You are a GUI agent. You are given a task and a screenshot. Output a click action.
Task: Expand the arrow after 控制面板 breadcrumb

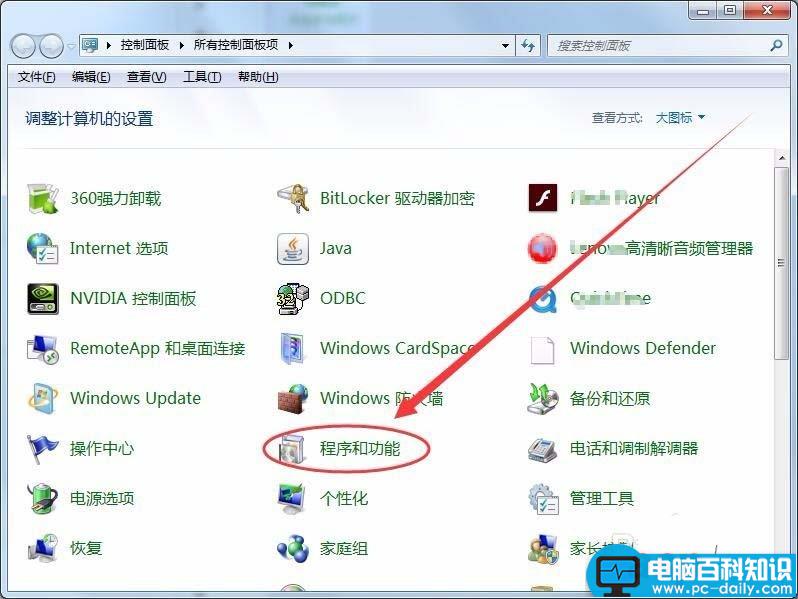tap(182, 45)
